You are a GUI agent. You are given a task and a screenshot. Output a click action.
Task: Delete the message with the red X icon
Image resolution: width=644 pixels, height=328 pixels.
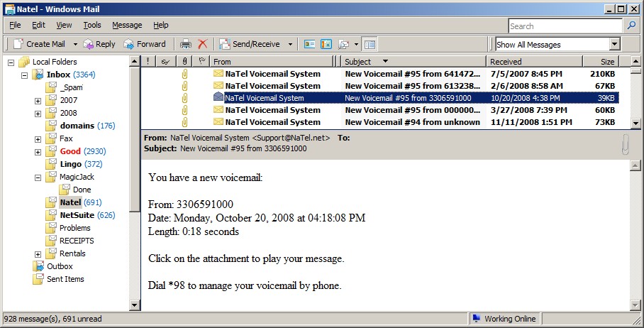pos(202,44)
